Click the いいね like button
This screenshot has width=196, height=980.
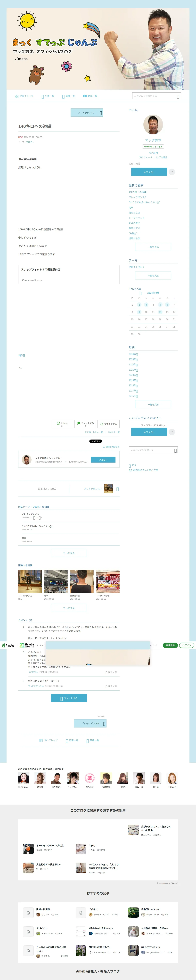(62, 424)
